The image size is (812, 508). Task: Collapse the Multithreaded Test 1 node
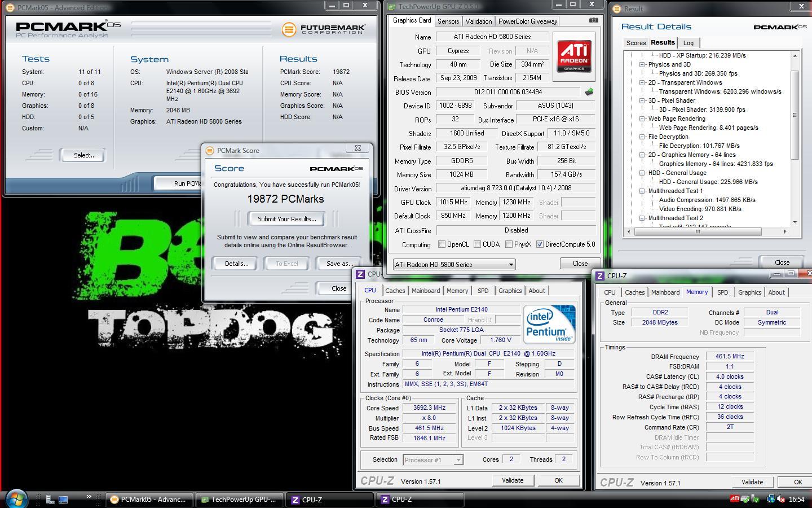pos(642,191)
